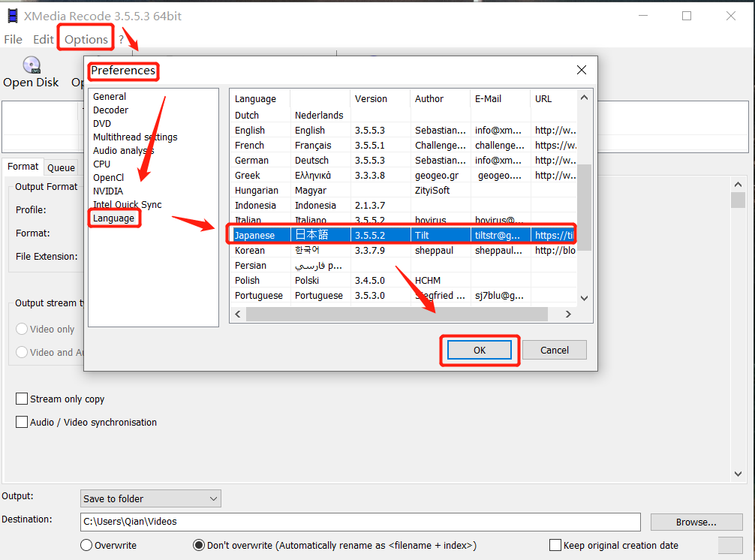Select the Indonesia language row
This screenshot has height=560, width=755.
click(x=404, y=205)
